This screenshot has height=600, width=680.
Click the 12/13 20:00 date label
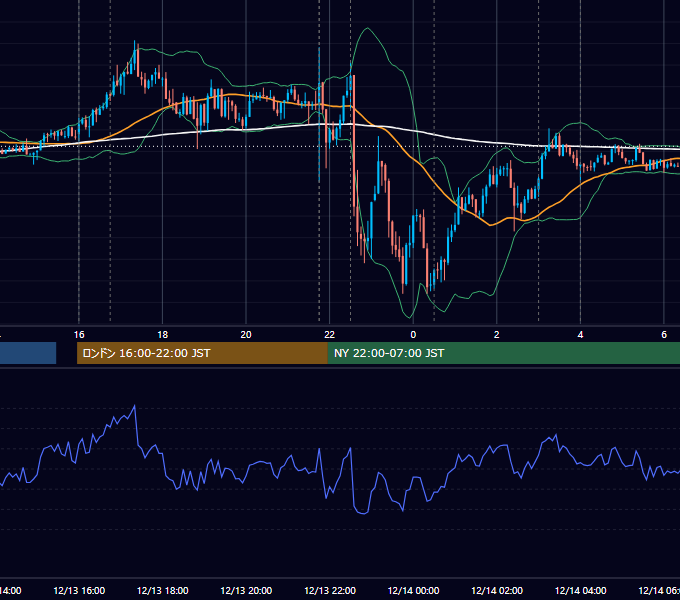[246, 590]
